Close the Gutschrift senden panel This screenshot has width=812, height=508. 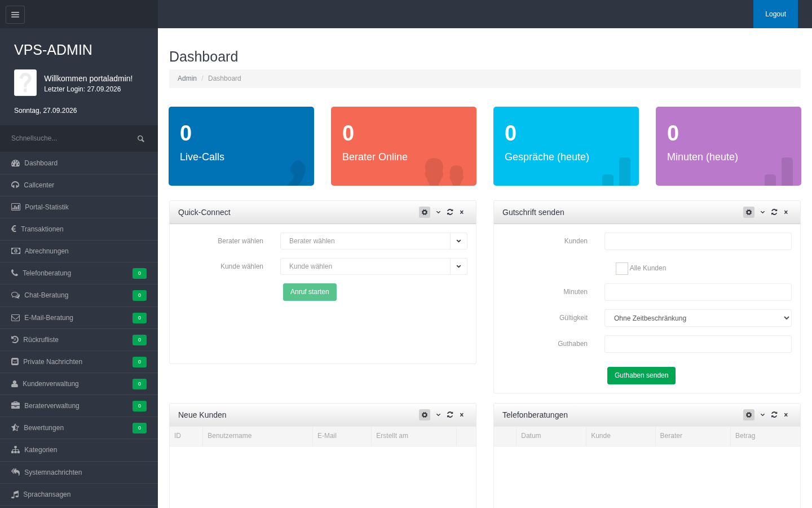tap(786, 212)
